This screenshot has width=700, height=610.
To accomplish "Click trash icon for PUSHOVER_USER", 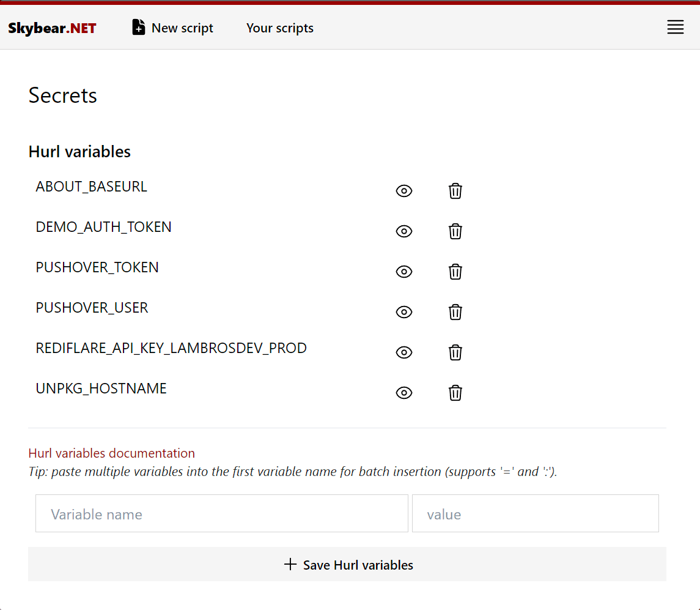I will (x=455, y=312).
